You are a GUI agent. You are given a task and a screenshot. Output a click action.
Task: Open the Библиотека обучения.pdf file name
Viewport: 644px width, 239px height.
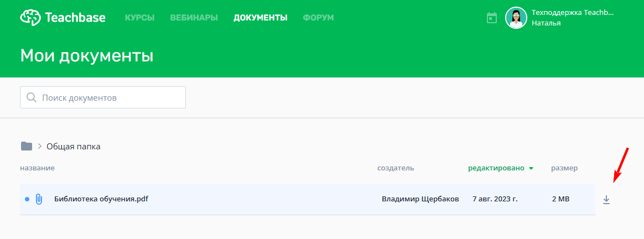pyautogui.click(x=101, y=199)
